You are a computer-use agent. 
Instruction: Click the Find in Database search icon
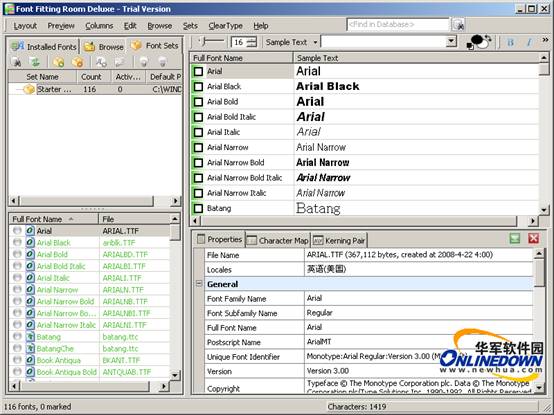pyautogui.click(x=458, y=25)
